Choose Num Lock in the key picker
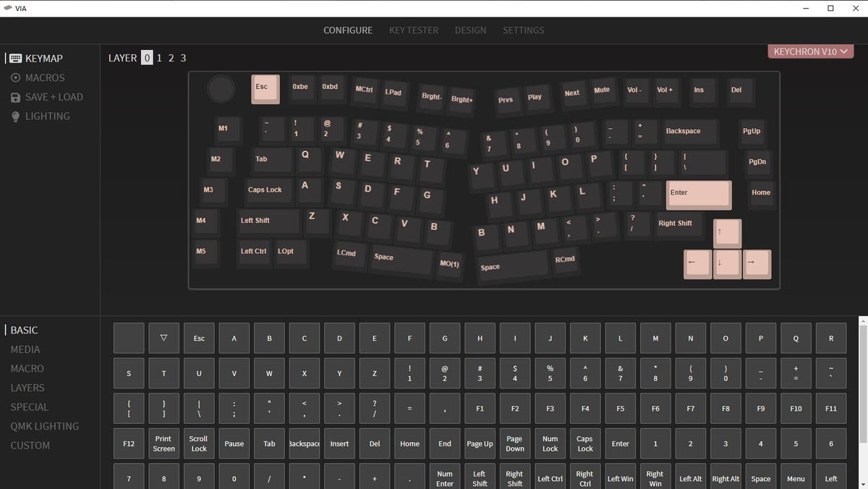The width and height of the screenshot is (868, 489). pyautogui.click(x=550, y=443)
